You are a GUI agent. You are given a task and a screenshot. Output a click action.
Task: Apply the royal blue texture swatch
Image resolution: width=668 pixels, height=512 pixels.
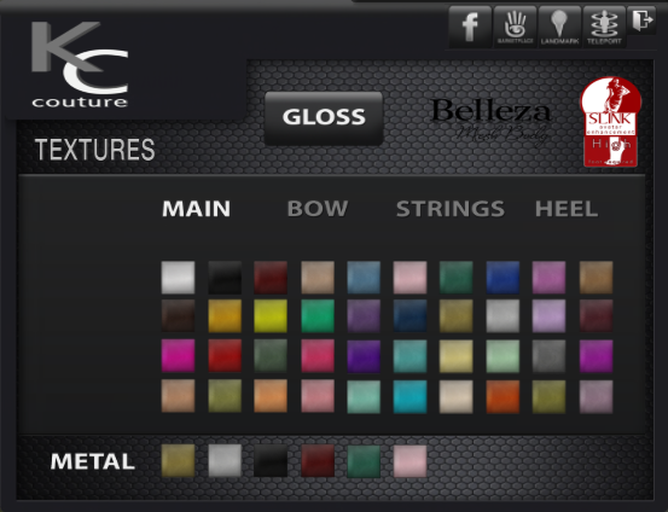pos(503,278)
